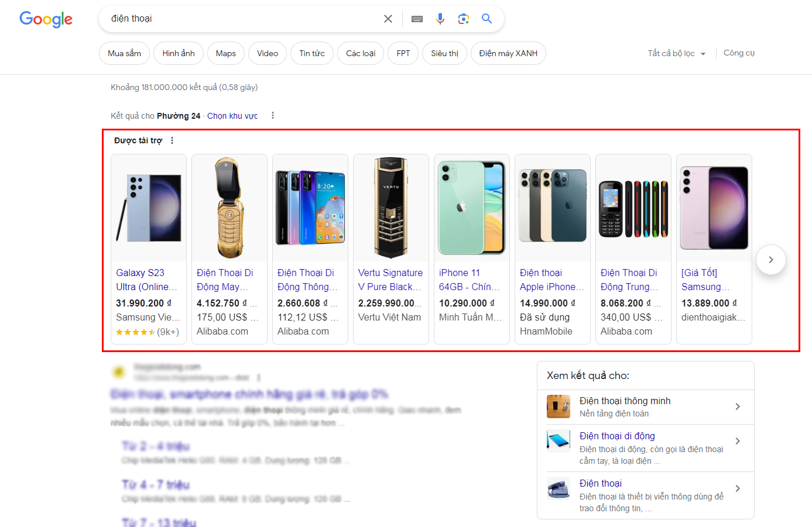Screen dimensions: 812x527
Task: Open Google Lens image search
Action: coord(464,19)
